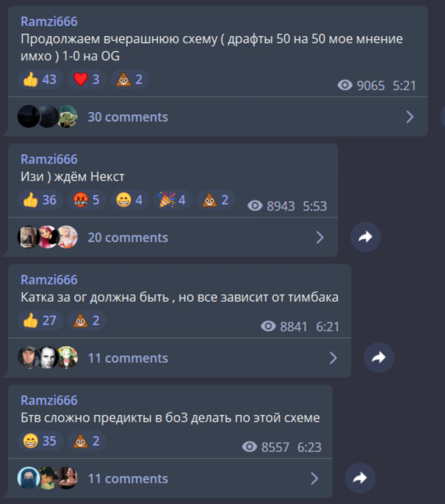Expand the 30 comments thread chevron
This screenshot has width=445, height=504.
pos(410,117)
